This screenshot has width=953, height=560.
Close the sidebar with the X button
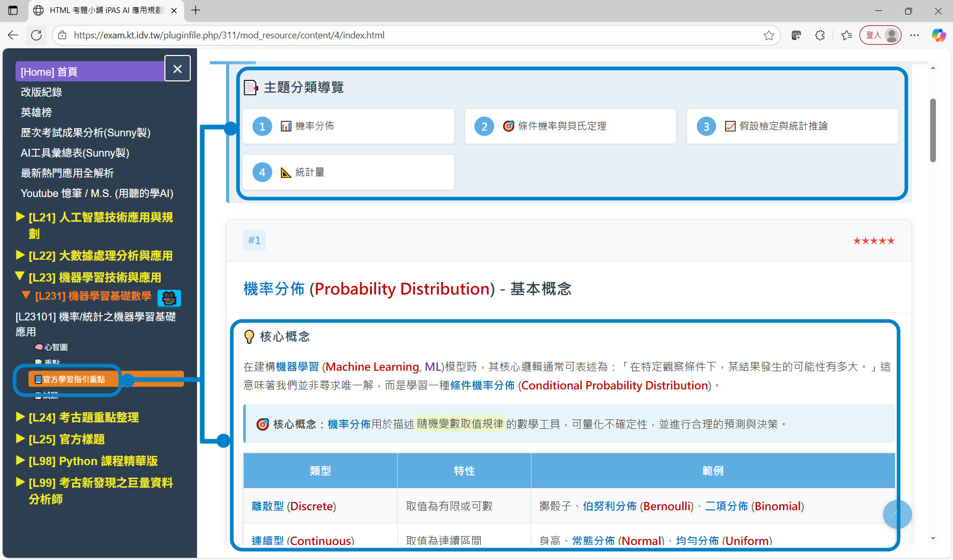pyautogui.click(x=177, y=69)
